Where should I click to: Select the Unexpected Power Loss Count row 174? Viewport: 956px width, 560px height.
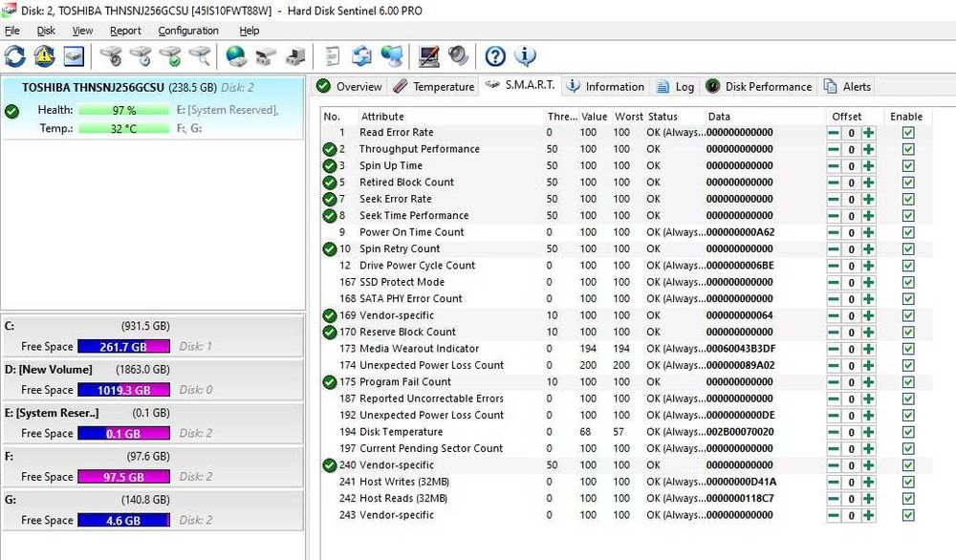pos(626,366)
